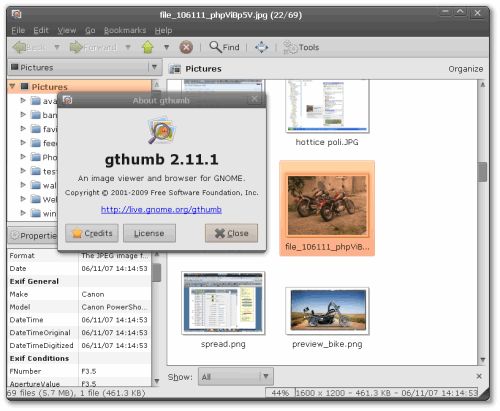500x411 pixels.
Task: Expand the 'fee' folder in tree
Action: 23,143
